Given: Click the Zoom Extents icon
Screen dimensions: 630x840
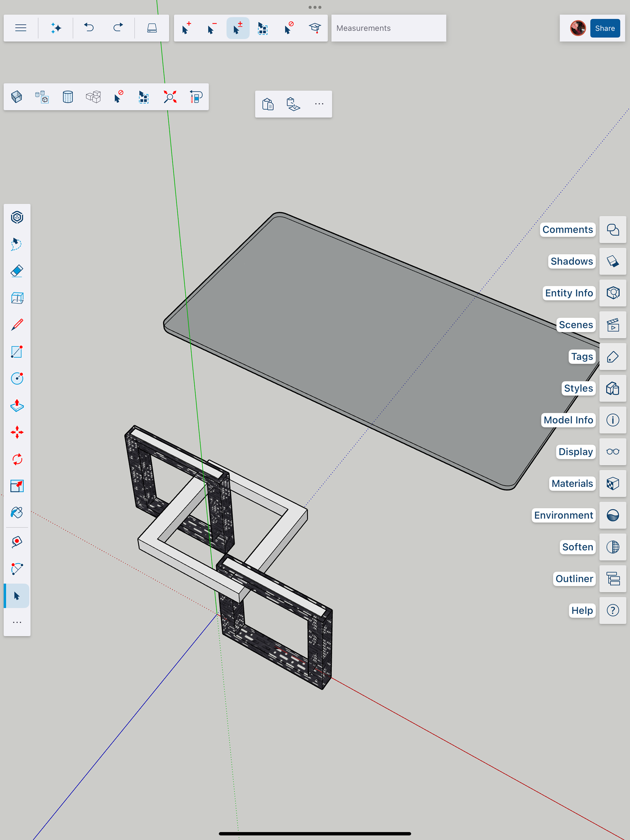Looking at the screenshot, I should (170, 97).
